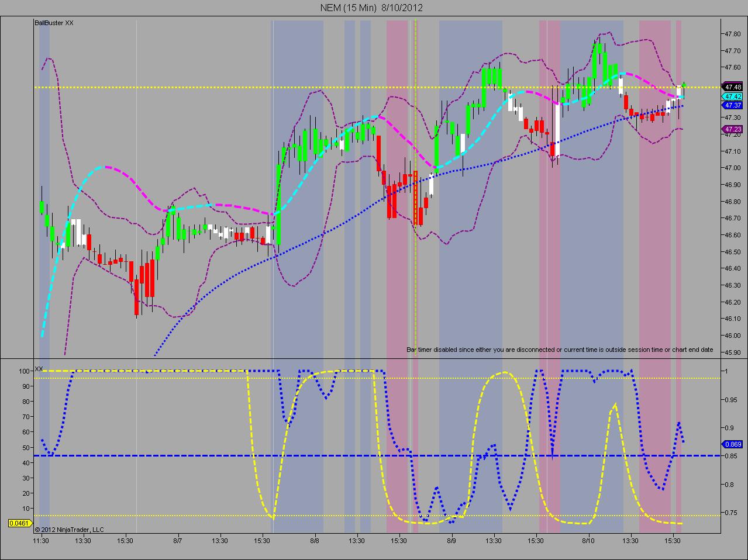Viewport: 748px width, 560px height.
Task: Click the 0.8 label on lower panel right axis
Action: click(729, 484)
